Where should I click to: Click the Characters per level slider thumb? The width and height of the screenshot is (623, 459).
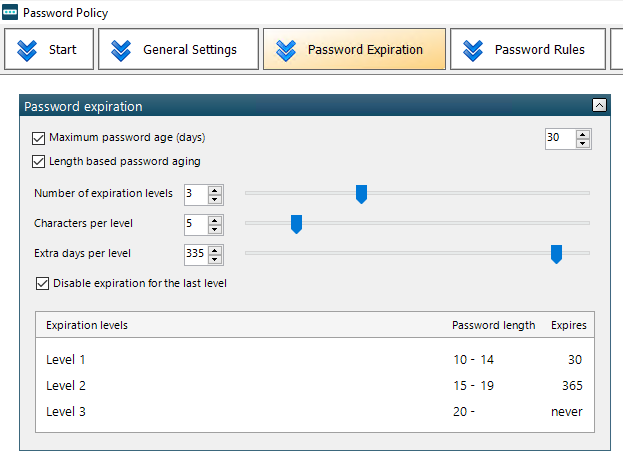coord(296,225)
